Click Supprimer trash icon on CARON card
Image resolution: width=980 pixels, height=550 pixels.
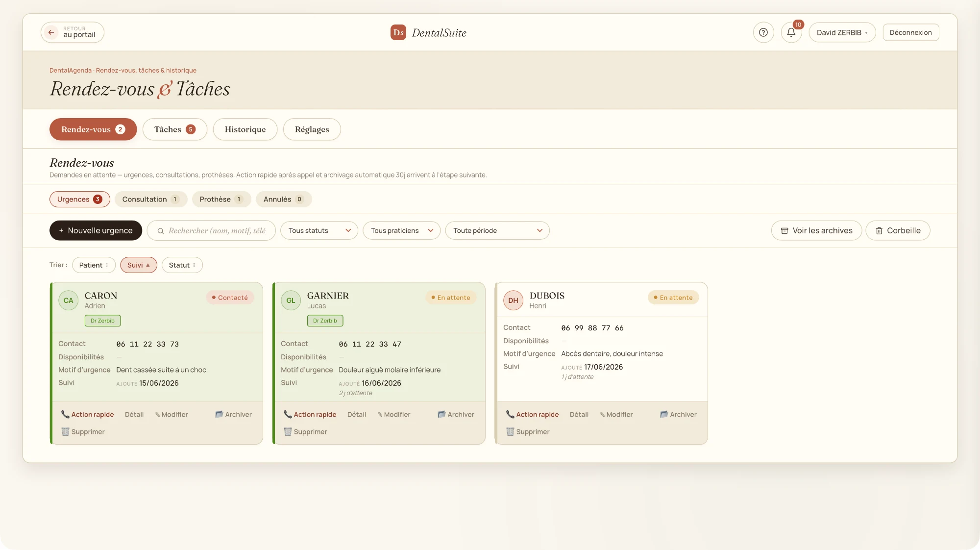[x=65, y=431]
